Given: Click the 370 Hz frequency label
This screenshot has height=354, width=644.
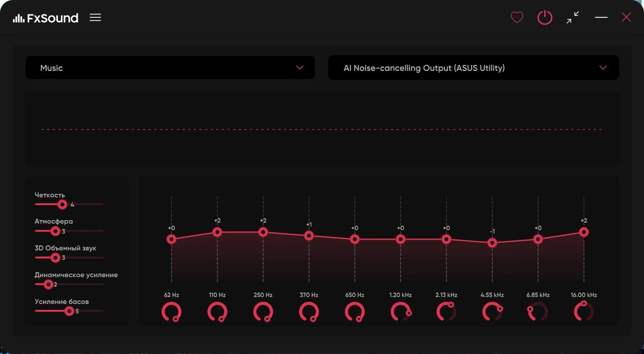Looking at the screenshot, I should coord(309,295).
